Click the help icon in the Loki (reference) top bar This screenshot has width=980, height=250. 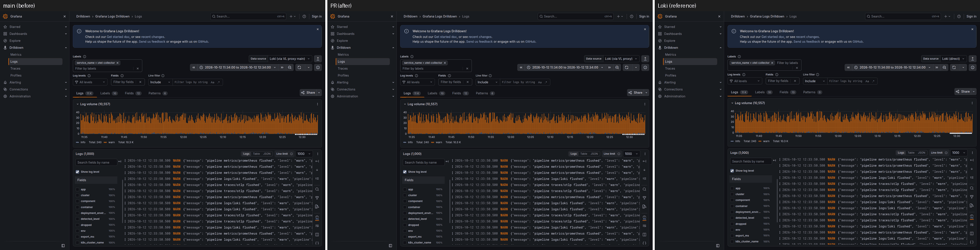[x=959, y=16]
